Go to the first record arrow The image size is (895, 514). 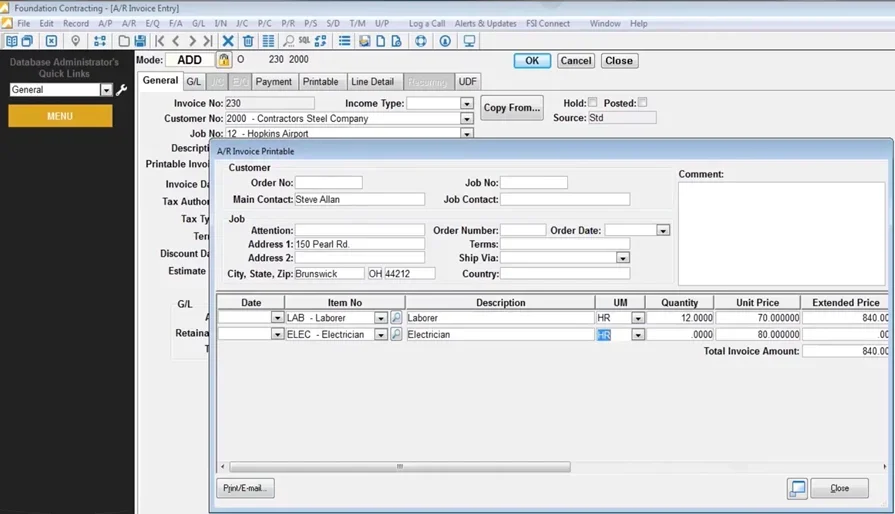pyautogui.click(x=160, y=41)
